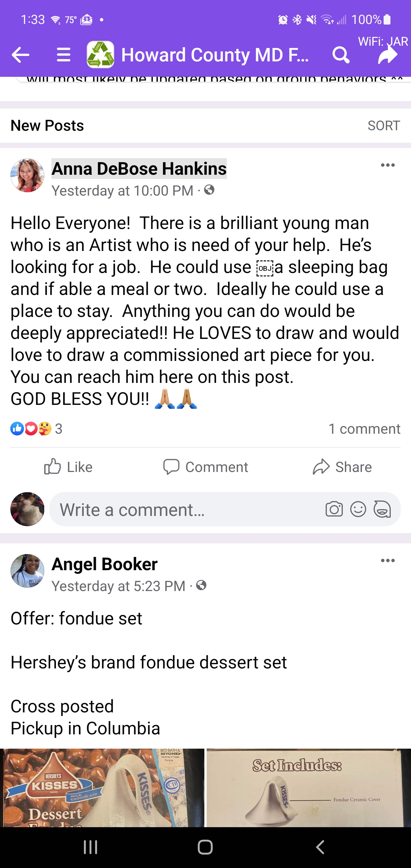Image resolution: width=411 pixels, height=868 pixels.
Task: Open options for Angel Booker's post
Action: tap(387, 561)
